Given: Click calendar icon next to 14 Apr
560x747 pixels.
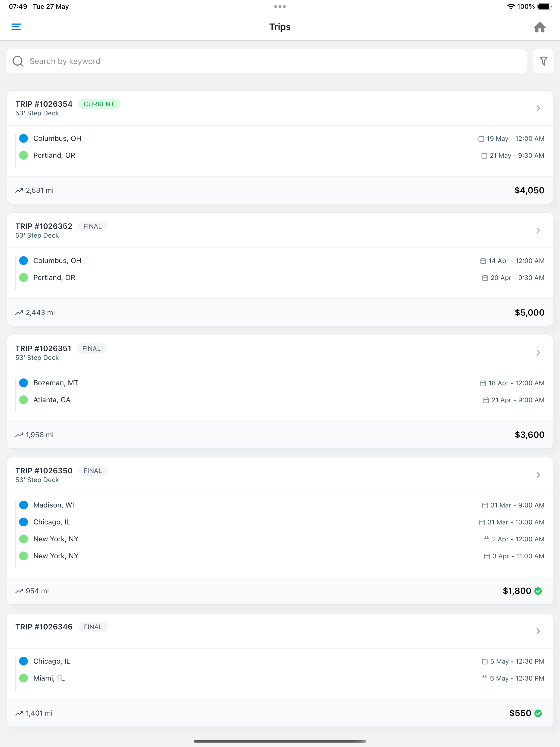Looking at the screenshot, I should (483, 261).
